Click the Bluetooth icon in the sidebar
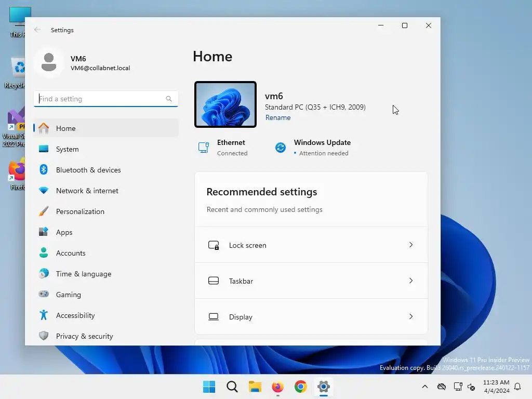The width and height of the screenshot is (532, 399). (44, 170)
